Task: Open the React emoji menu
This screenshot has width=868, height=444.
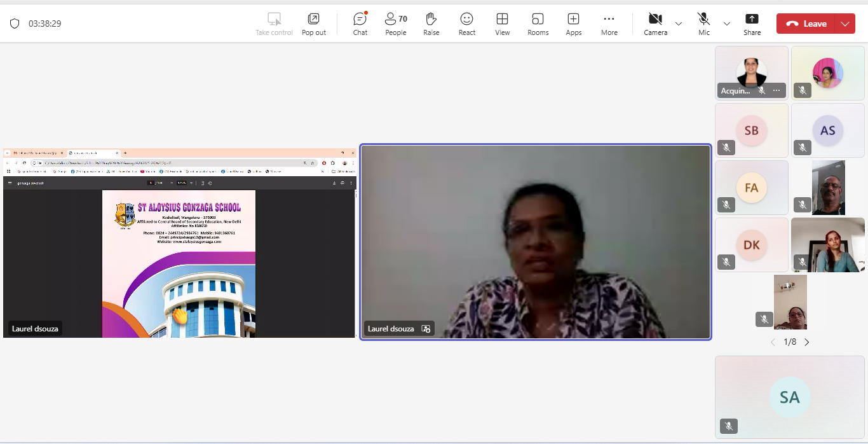Action: 467,24
